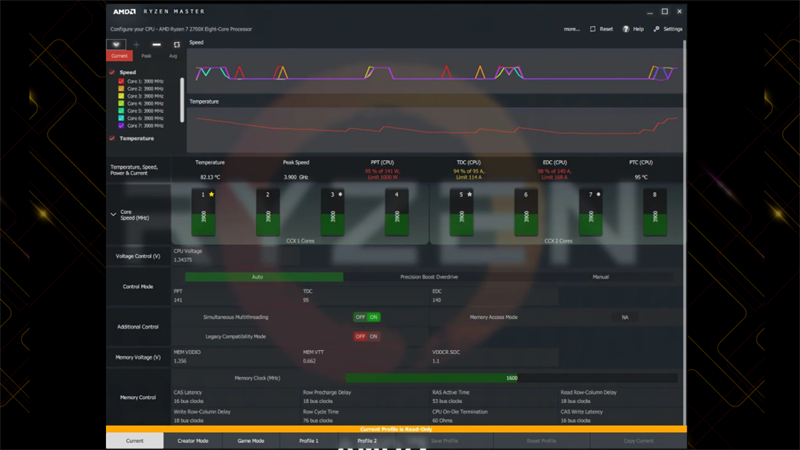Click the Copy Current button
The width and height of the screenshot is (800, 450).
point(638,441)
